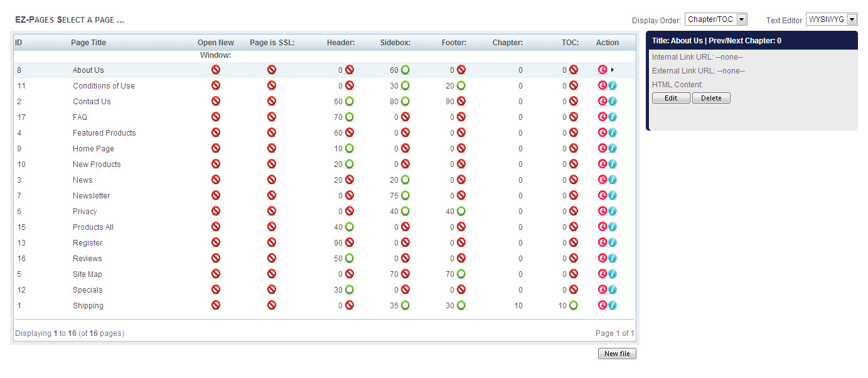Open the edit icon for About Us
Screen dimensions: 868x378
pos(603,70)
